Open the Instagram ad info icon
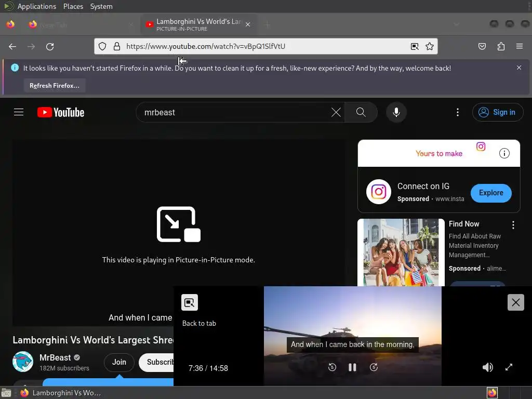Viewport: 532px width, 399px height. tap(504, 153)
